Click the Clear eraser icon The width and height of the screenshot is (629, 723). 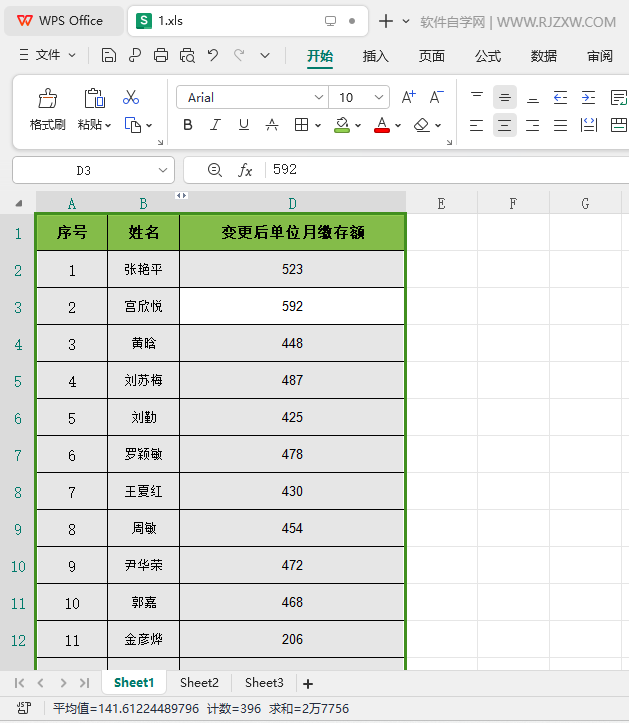pyautogui.click(x=421, y=125)
